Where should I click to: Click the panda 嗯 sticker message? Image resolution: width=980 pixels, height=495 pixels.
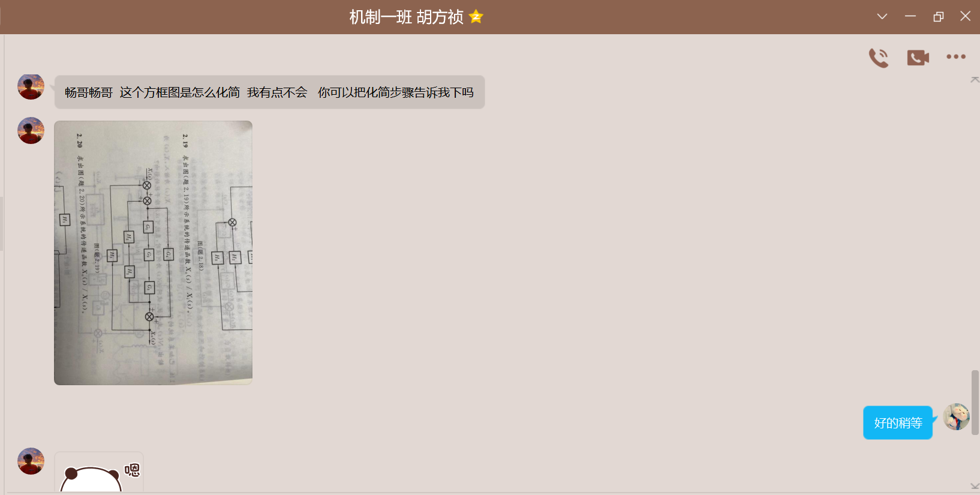(x=99, y=474)
